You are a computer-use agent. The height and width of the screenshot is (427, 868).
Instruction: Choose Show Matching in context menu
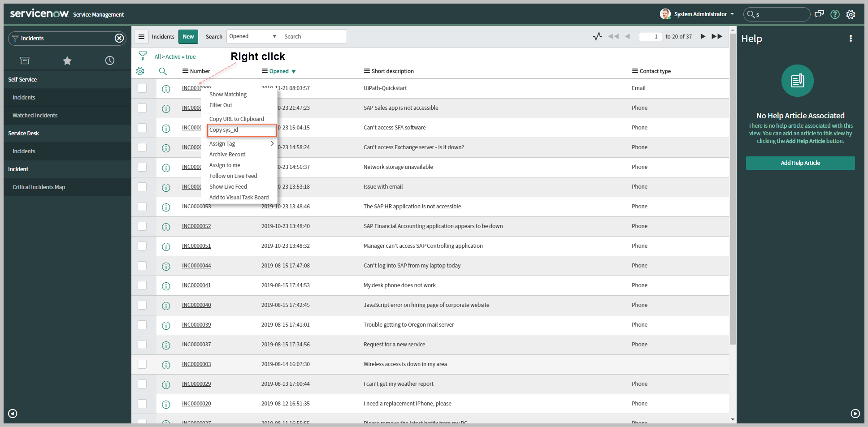228,94
